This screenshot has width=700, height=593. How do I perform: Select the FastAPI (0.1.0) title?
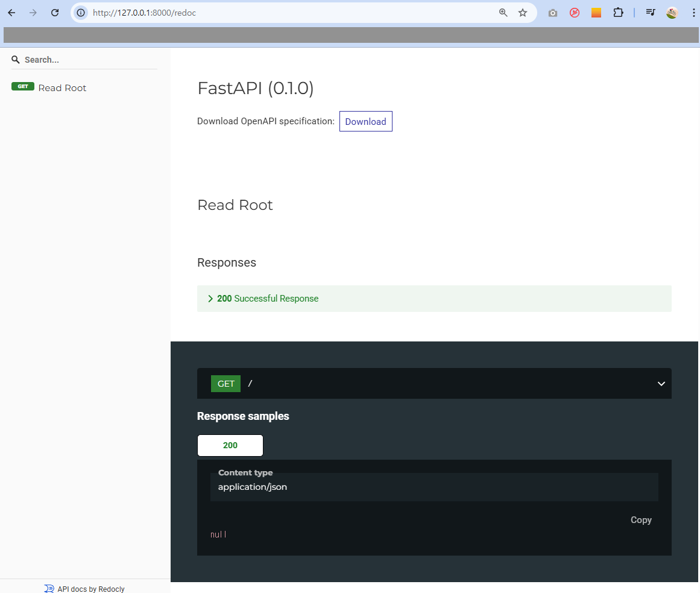click(x=256, y=89)
